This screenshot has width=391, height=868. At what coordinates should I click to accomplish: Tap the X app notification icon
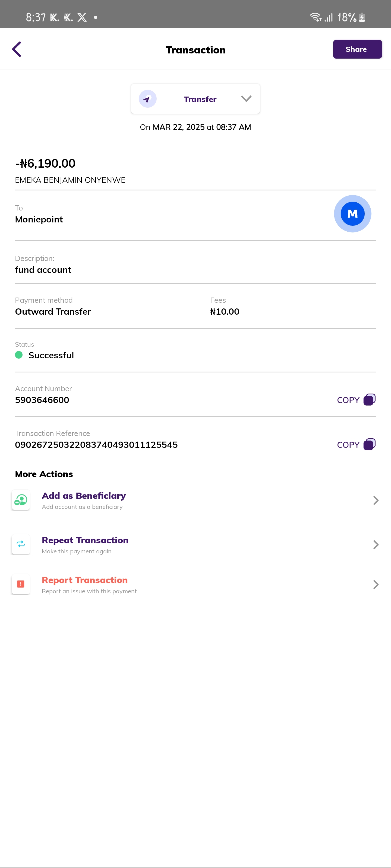(82, 18)
